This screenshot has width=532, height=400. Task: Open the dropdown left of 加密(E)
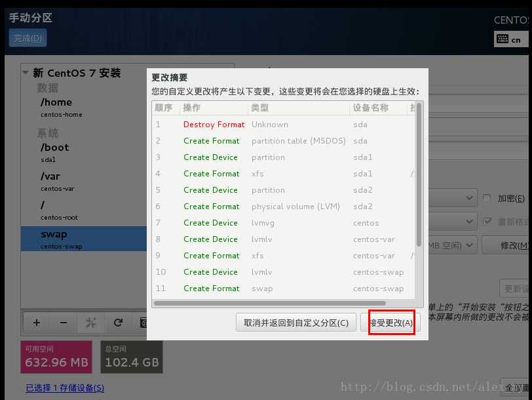[453, 197]
